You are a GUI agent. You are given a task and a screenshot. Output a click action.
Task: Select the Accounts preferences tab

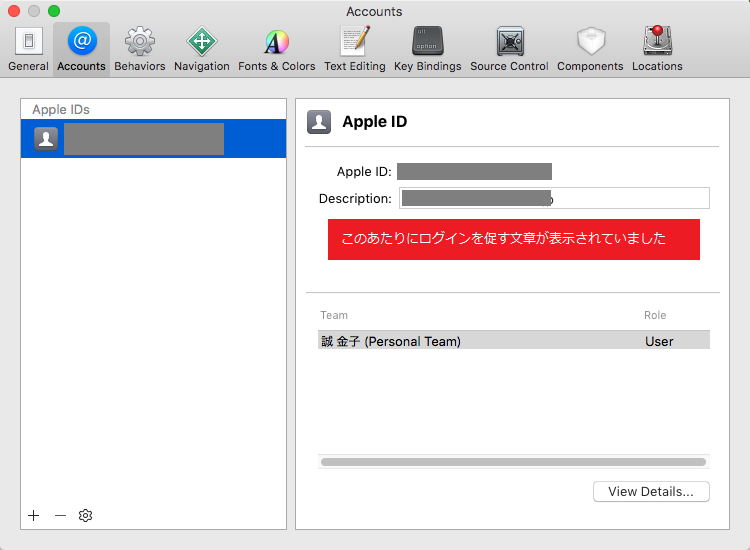click(81, 49)
